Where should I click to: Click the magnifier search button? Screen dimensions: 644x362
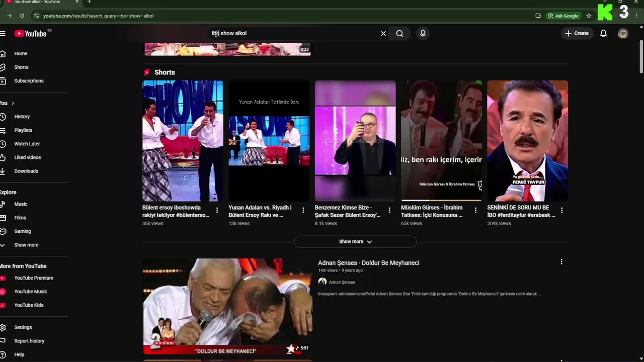[399, 33]
